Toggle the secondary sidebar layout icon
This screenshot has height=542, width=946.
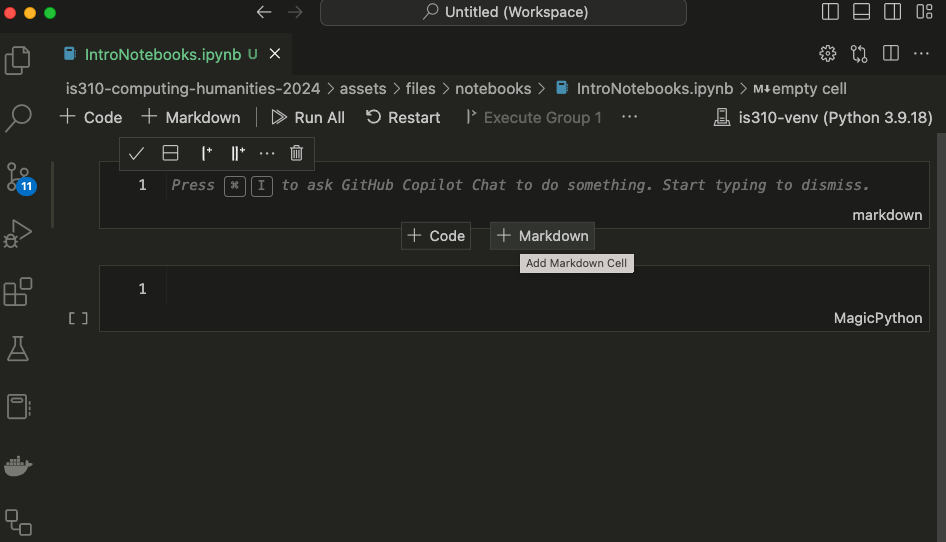(892, 12)
